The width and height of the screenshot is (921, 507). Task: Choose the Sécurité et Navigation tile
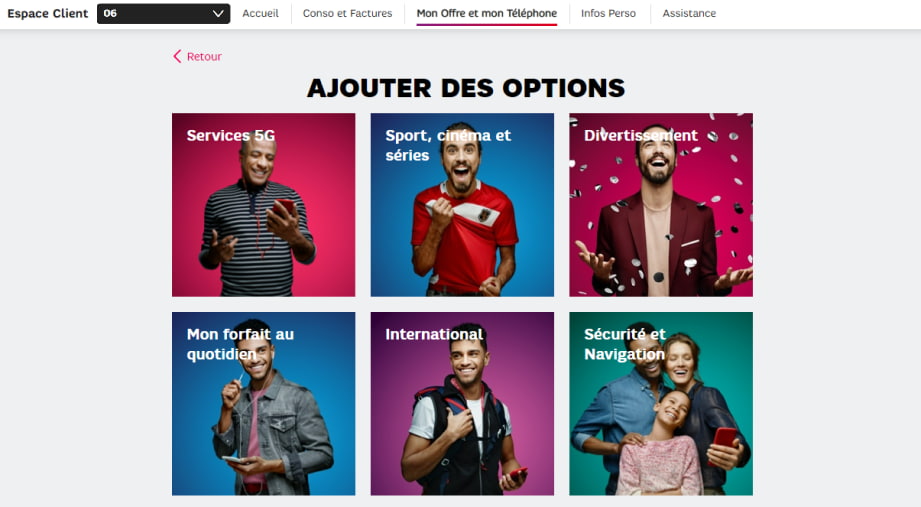click(x=661, y=404)
